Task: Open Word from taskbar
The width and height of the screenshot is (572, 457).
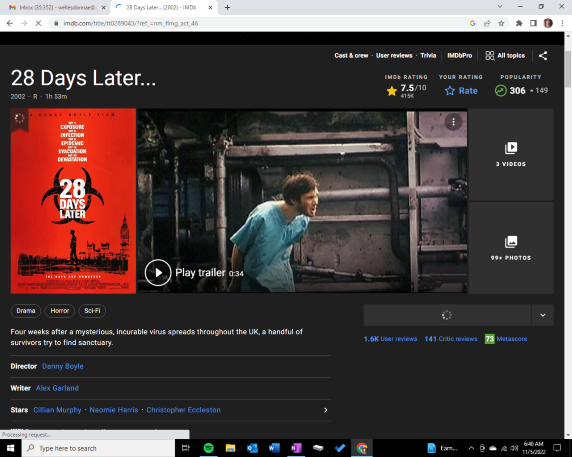Action: pos(274,448)
